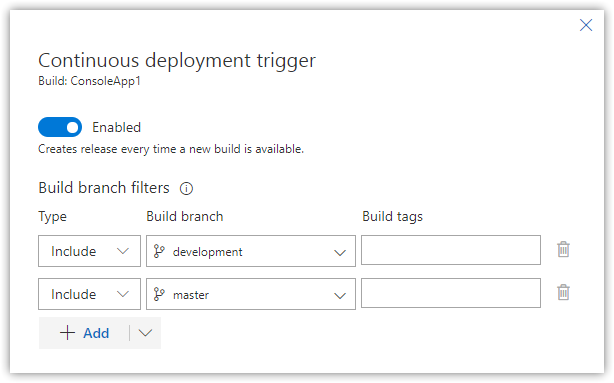Close the Continuous deployment trigger panel
The width and height of the screenshot is (614, 383).
pos(586,25)
